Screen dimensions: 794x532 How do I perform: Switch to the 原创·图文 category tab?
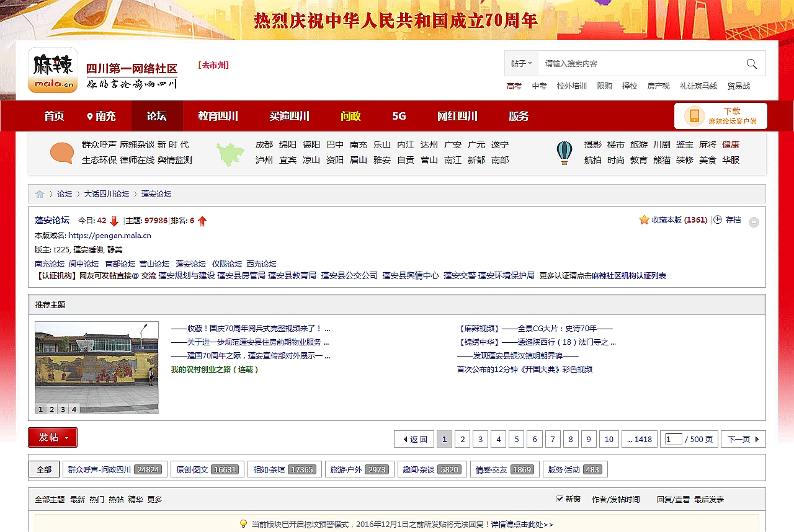point(207,469)
